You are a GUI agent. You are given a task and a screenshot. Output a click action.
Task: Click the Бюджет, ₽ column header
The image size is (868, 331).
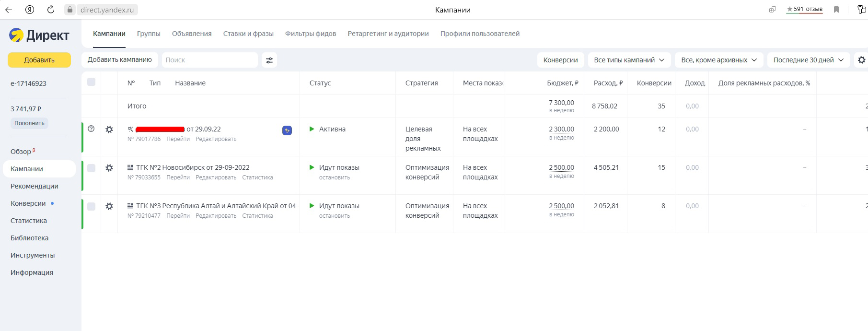point(563,83)
